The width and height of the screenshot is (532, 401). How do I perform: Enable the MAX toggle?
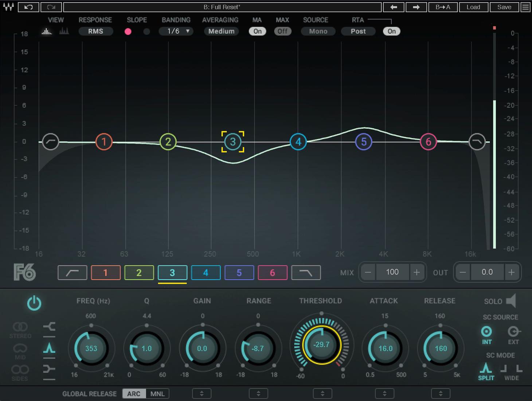point(282,31)
